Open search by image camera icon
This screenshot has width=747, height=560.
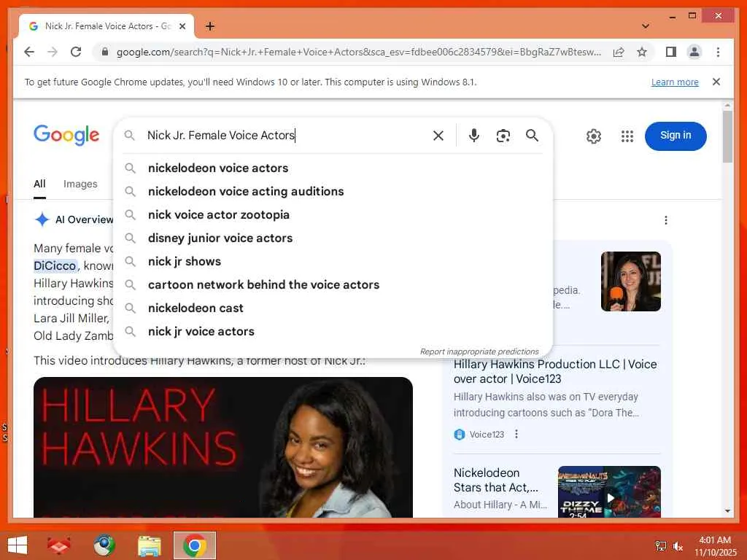503,136
